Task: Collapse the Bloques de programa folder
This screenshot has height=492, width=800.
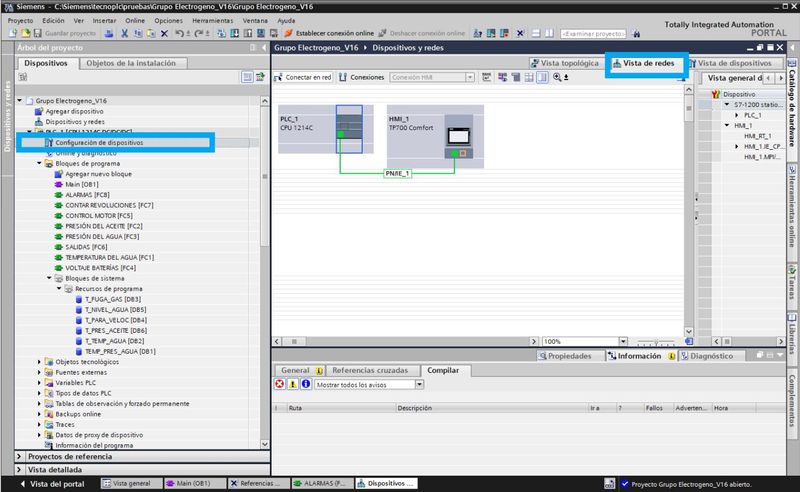Action: (39, 163)
